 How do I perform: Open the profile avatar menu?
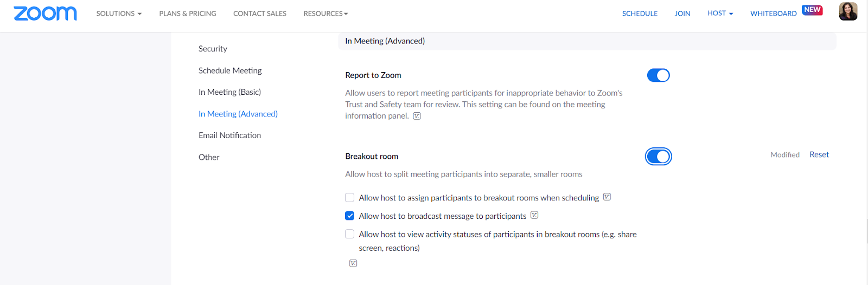(848, 11)
